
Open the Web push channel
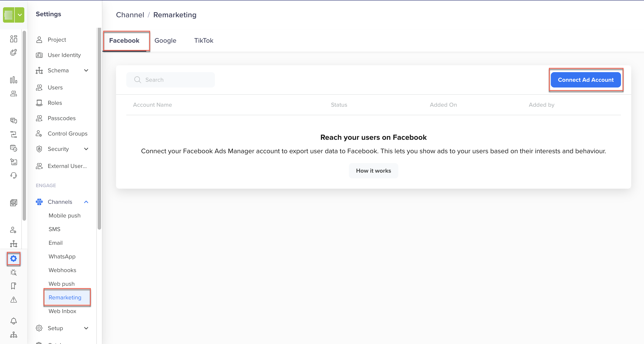tap(61, 284)
